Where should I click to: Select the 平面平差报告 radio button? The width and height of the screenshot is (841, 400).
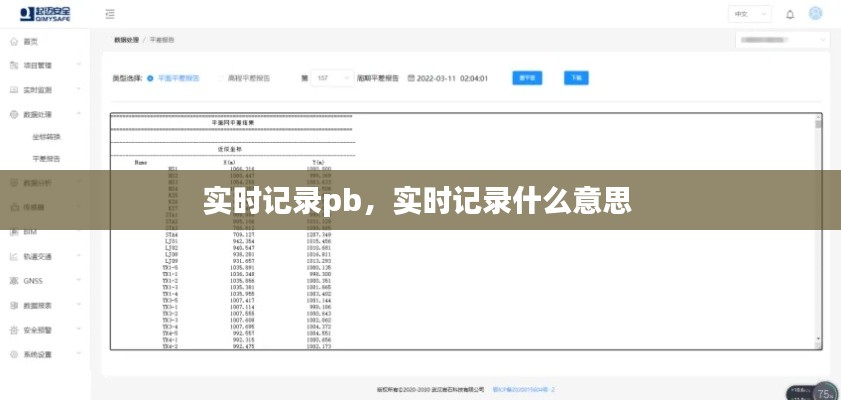coord(150,77)
